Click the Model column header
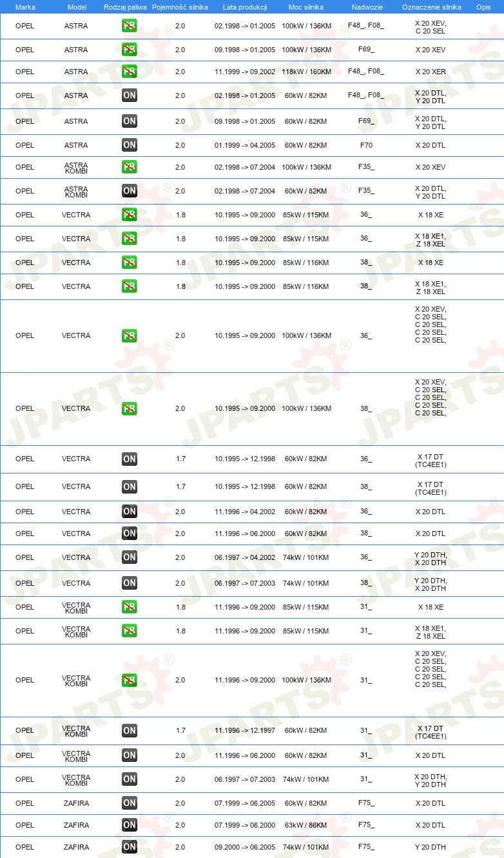The image size is (504, 858). coord(76,7)
